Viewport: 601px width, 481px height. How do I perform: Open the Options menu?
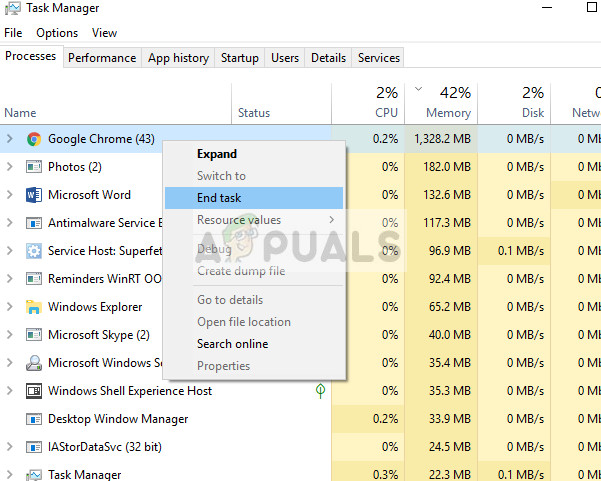tap(57, 33)
